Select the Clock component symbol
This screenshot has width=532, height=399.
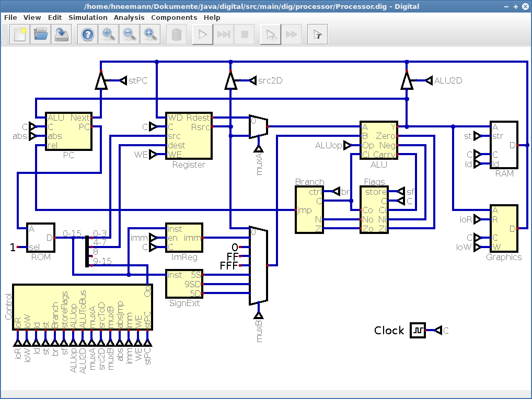(418, 330)
